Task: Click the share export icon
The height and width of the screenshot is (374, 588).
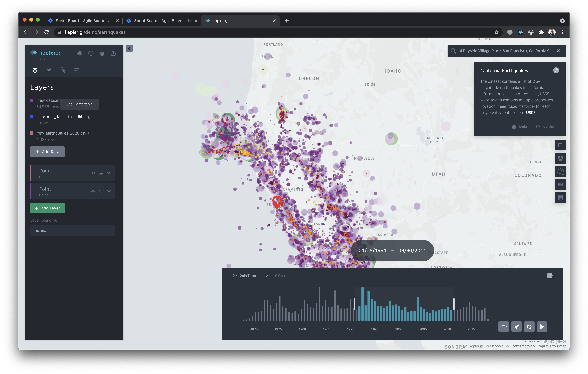Action: (x=113, y=53)
